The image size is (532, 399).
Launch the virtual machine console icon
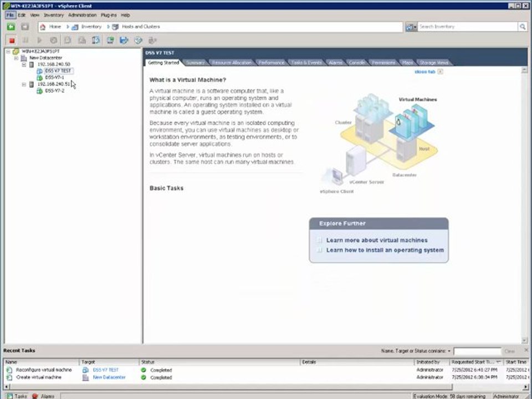(110, 40)
